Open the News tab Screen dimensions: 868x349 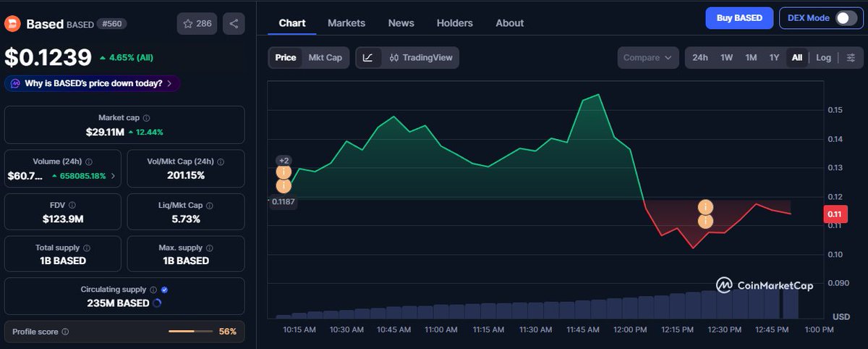coord(401,23)
